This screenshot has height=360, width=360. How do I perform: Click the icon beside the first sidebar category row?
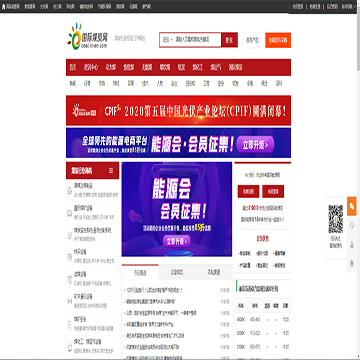[x=70, y=190]
